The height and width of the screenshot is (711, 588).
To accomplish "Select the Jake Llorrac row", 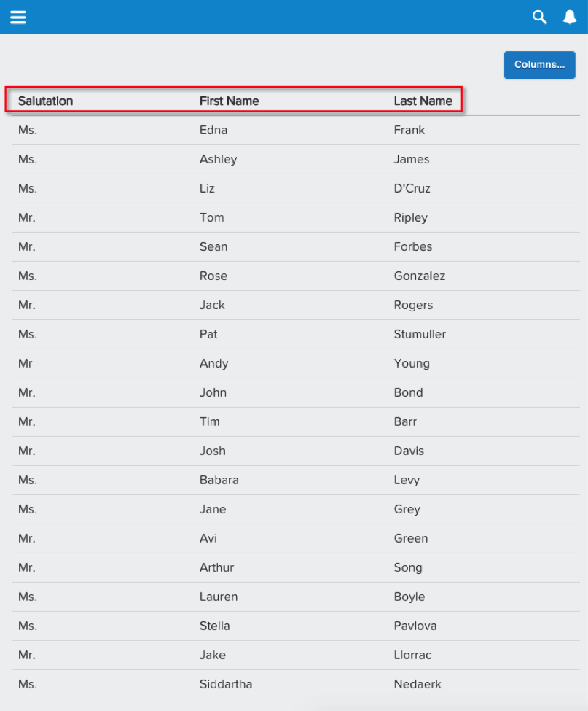I will coord(296,656).
